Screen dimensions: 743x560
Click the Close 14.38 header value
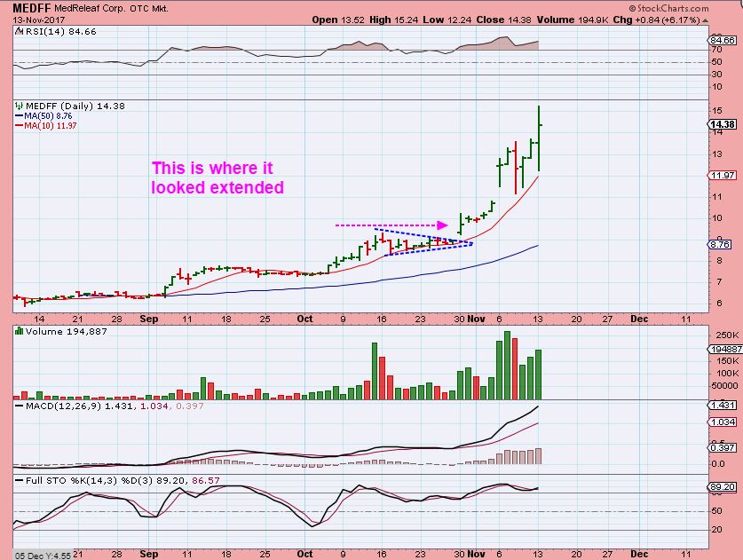[x=504, y=20]
